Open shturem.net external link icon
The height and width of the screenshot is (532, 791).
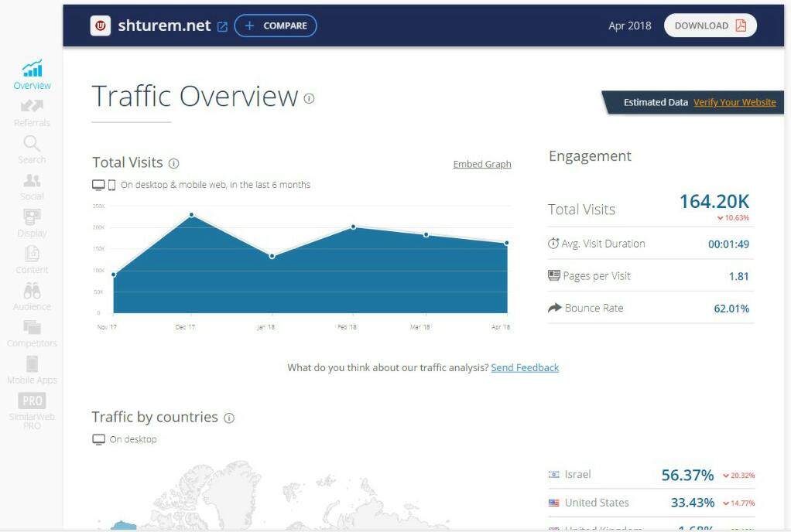[x=222, y=26]
